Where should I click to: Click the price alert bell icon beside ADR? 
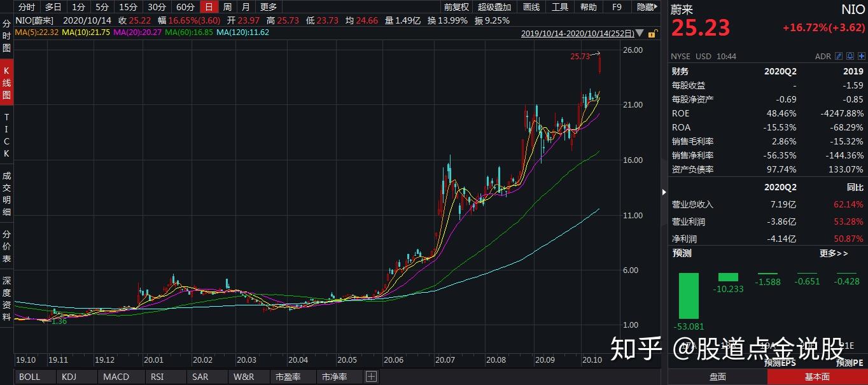coord(850,56)
